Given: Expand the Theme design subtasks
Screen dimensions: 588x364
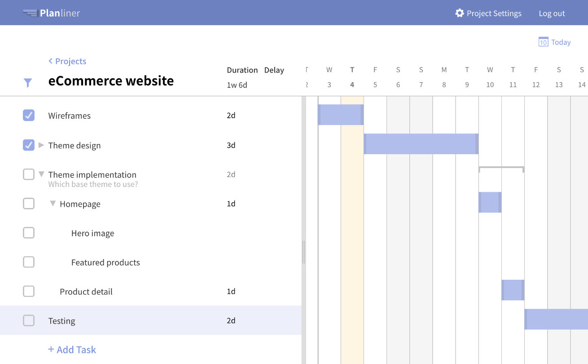Looking at the screenshot, I should click(x=41, y=145).
